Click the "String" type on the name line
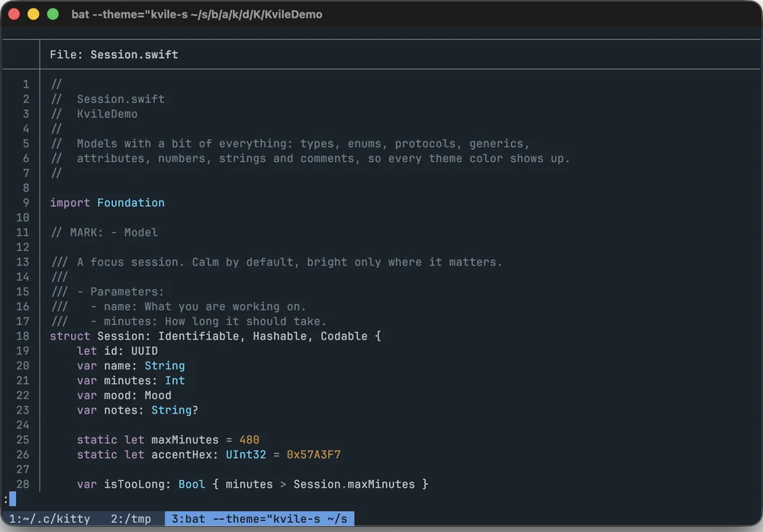The width and height of the screenshot is (763, 532). coord(165,366)
